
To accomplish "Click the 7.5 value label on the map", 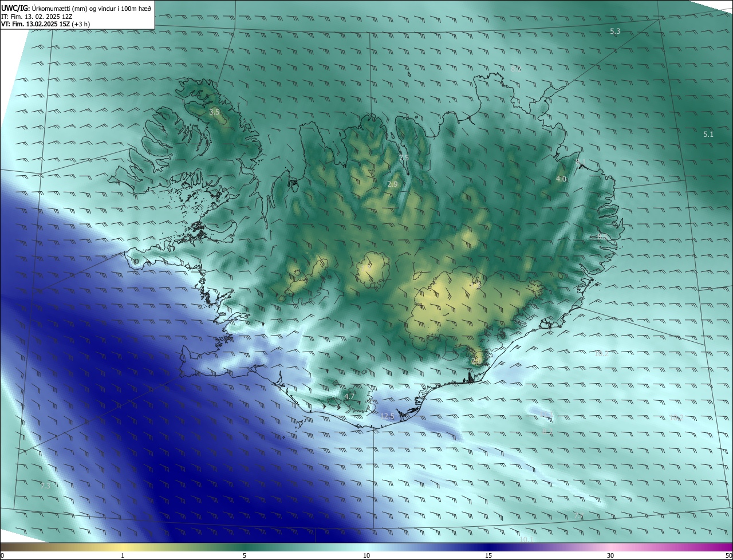I will coord(404,157).
